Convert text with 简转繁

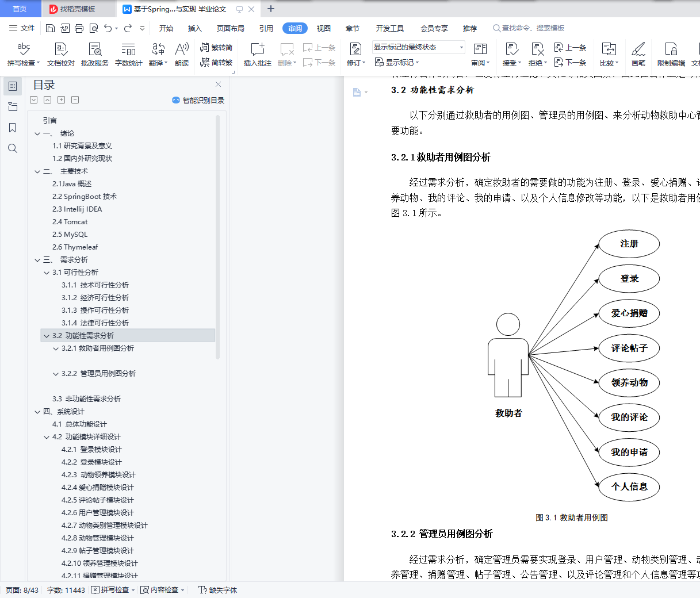click(216, 62)
